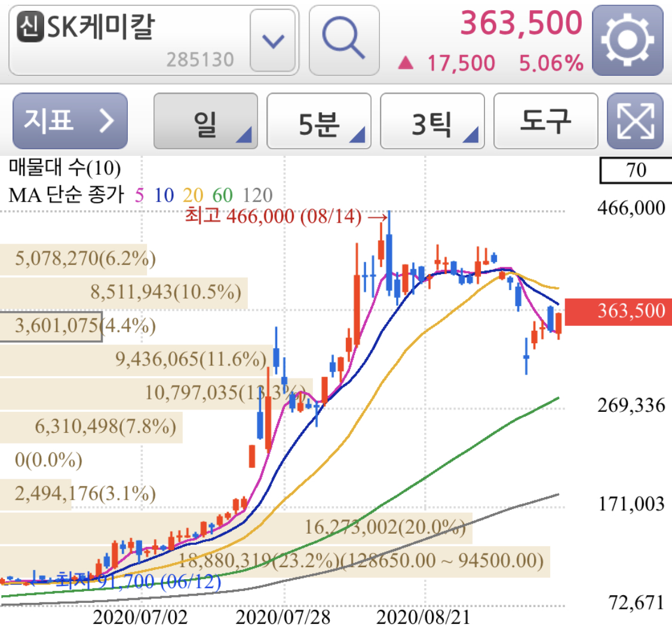Click the 2020/07/02 date label

click(x=140, y=617)
